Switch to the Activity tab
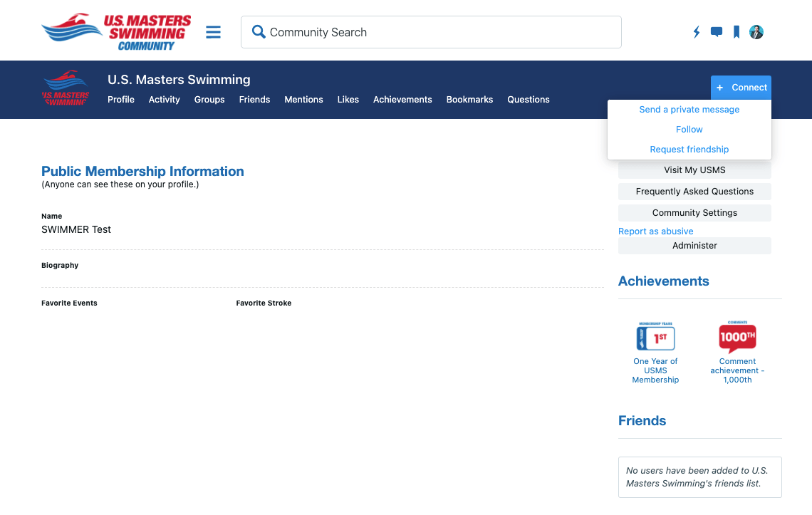 point(164,99)
